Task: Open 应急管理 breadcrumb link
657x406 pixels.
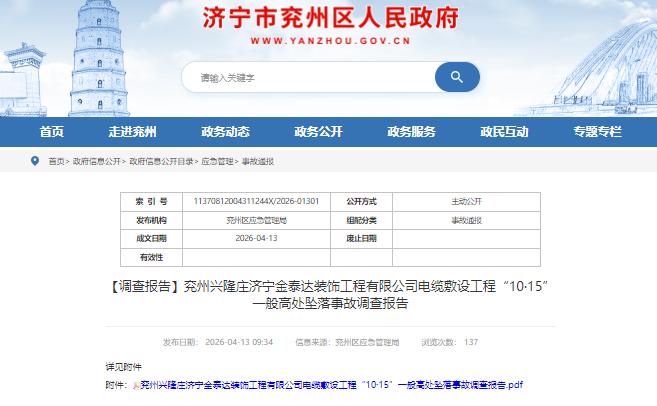Action: pos(217,161)
